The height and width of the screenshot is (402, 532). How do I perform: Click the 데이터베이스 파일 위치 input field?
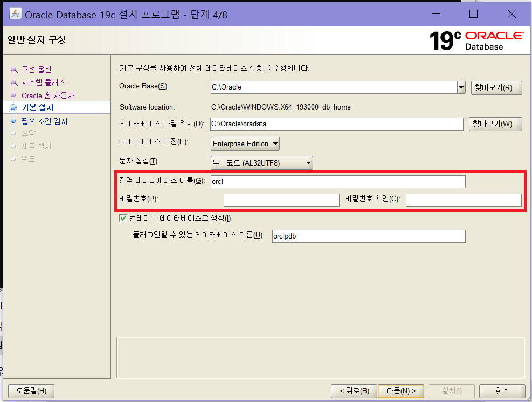pyautogui.click(x=336, y=124)
